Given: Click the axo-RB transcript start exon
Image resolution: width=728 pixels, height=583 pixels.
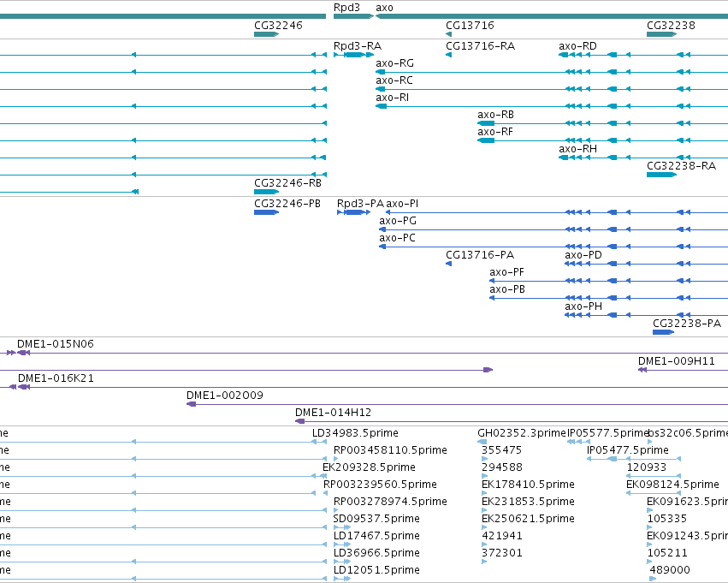Looking at the screenshot, I should click(x=486, y=123).
